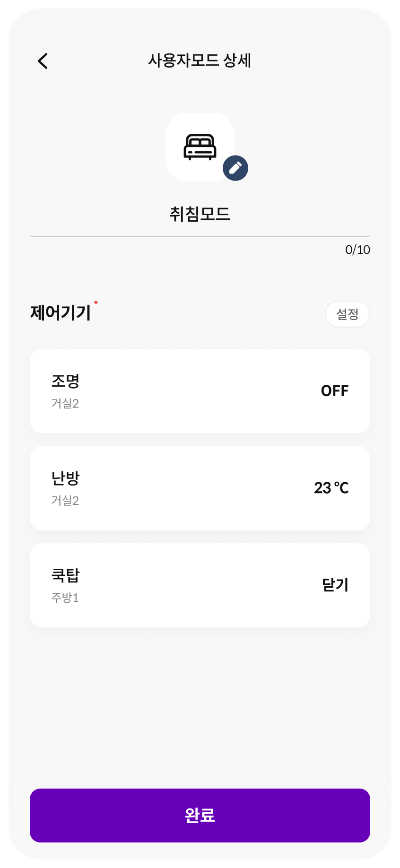Open 설정 for controlled devices

[x=347, y=314]
